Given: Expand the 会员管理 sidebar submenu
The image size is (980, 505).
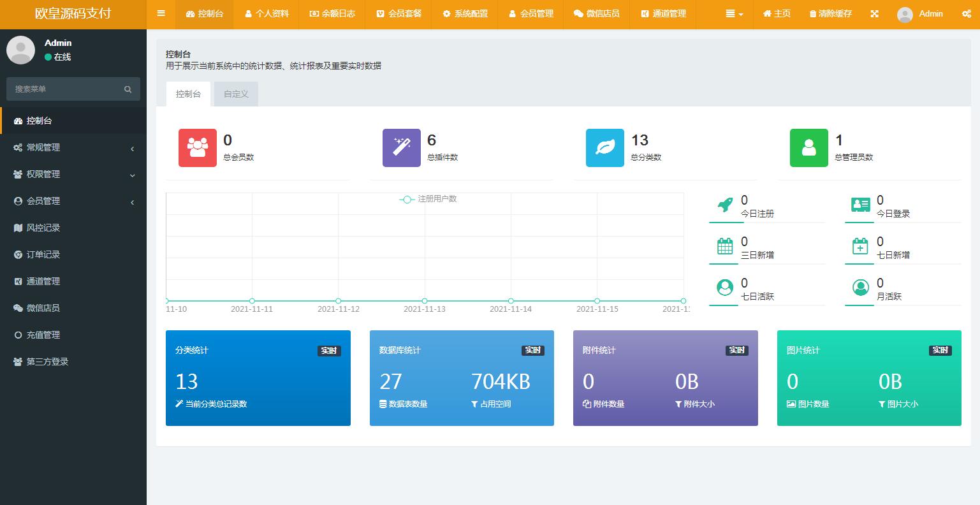Looking at the screenshot, I should 73,201.
